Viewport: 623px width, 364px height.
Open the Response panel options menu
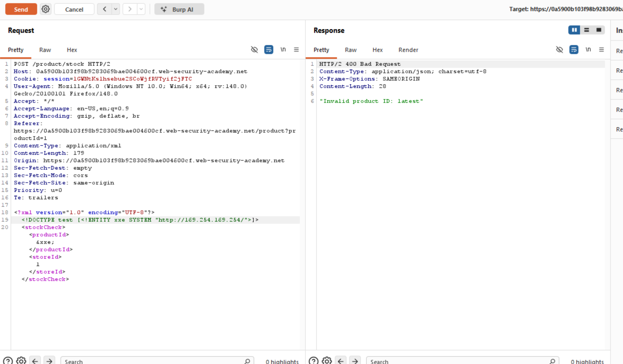click(601, 49)
